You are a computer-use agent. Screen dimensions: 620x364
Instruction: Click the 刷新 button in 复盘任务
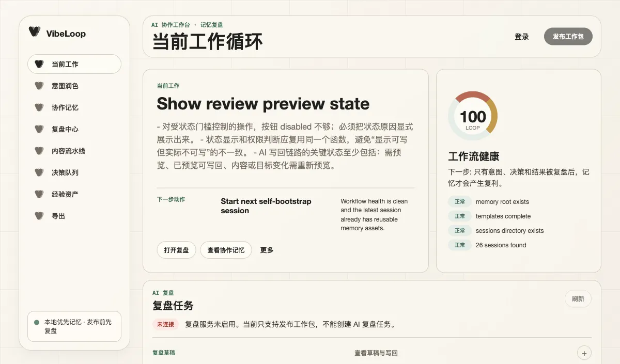coord(578,298)
